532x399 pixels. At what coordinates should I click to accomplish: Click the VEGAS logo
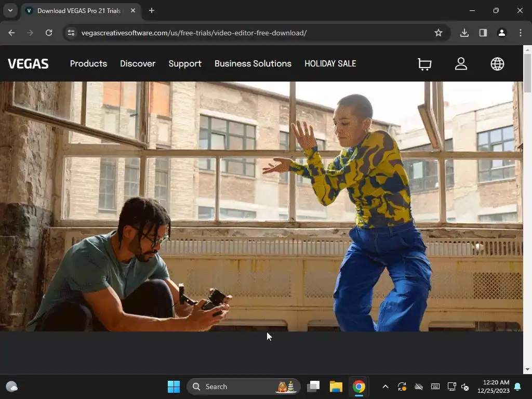[28, 64]
